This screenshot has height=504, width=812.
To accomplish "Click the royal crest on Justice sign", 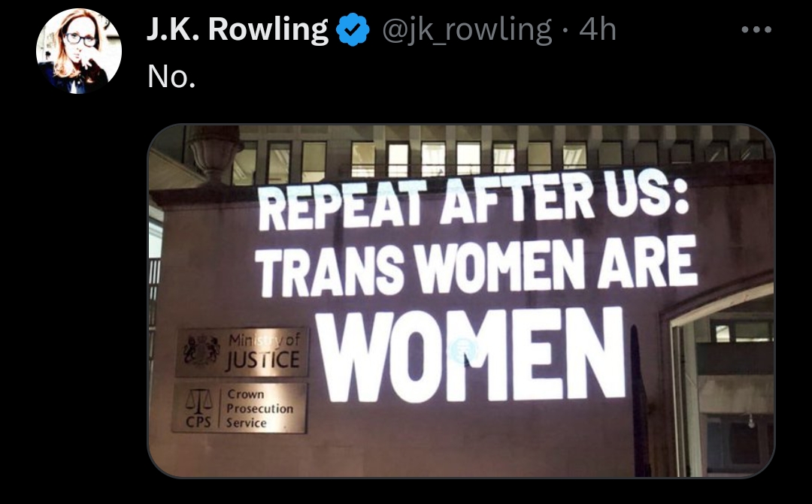I will click(x=201, y=350).
